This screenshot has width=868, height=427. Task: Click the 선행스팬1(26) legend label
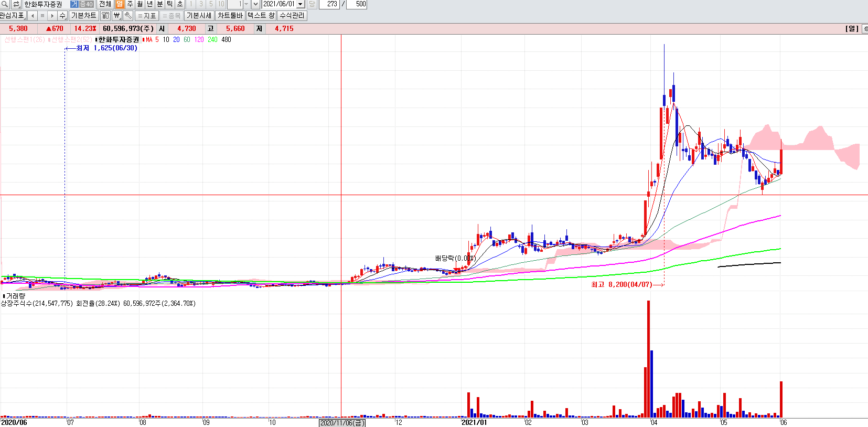tap(25, 39)
